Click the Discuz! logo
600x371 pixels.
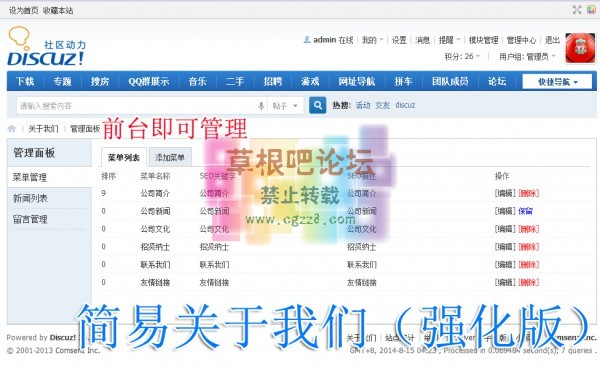[46, 47]
